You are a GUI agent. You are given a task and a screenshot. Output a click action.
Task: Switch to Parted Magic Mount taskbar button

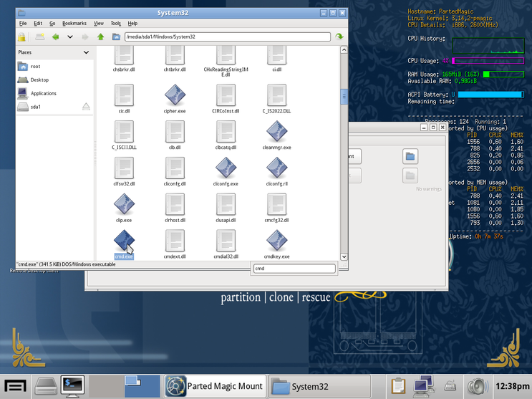215,386
